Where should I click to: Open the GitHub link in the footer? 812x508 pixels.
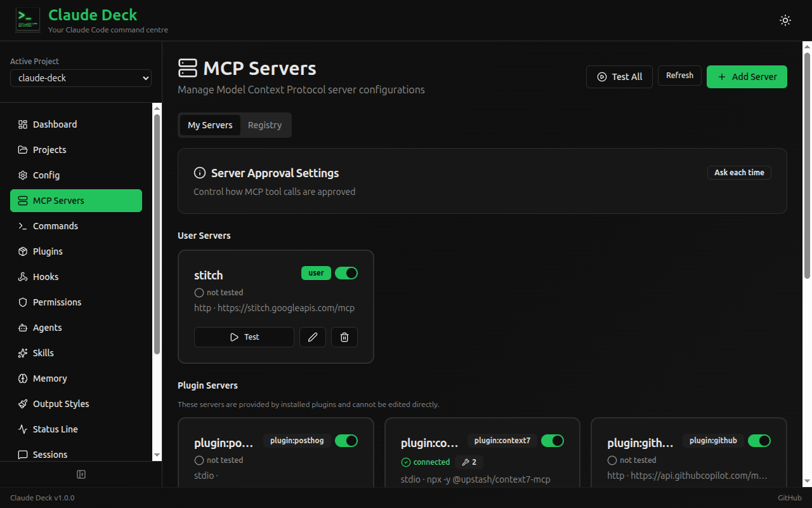pos(789,497)
